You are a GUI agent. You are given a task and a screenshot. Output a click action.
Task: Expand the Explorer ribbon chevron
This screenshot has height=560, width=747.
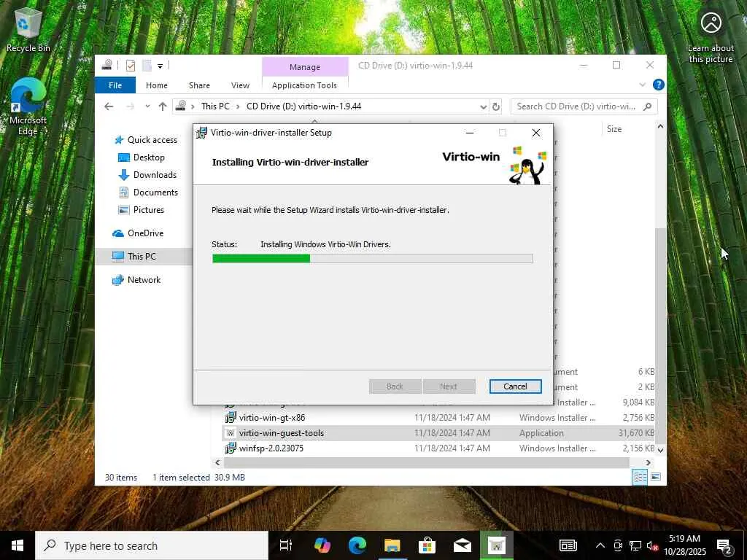point(642,85)
